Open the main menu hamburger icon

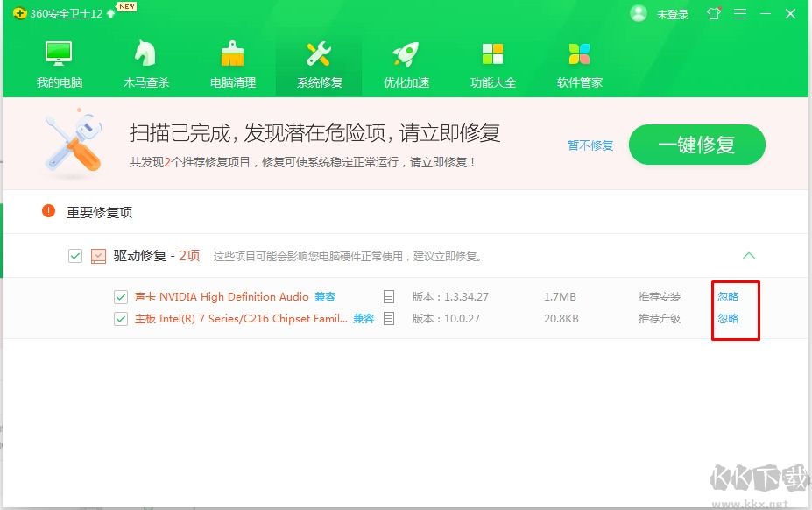[740, 14]
